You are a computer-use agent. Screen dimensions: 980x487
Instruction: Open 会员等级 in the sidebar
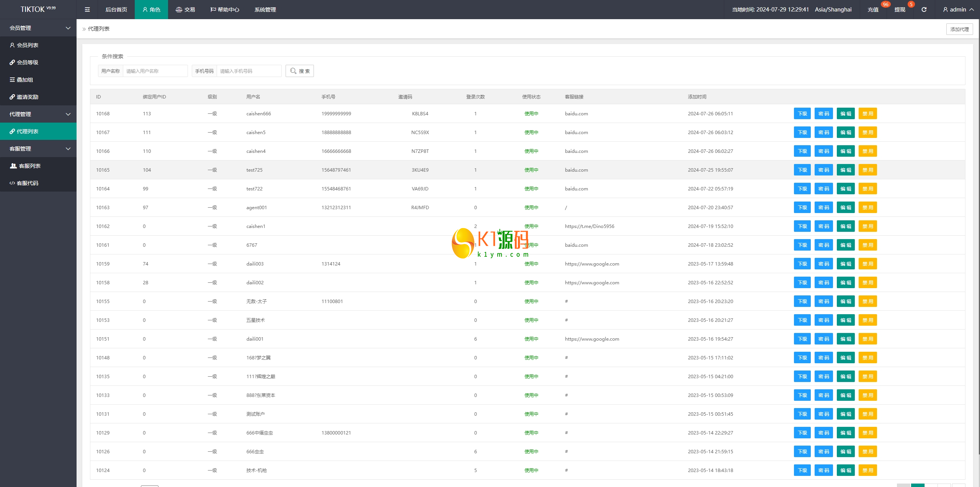[x=38, y=62]
